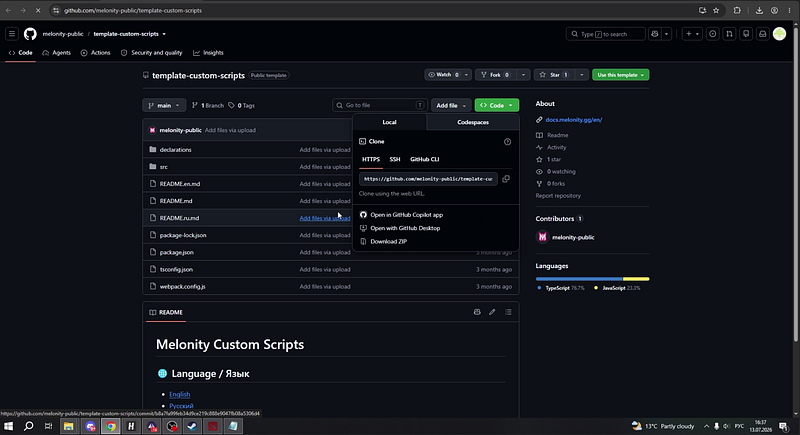Click the Go to file search field
This screenshot has height=435, width=800.
[380, 106]
